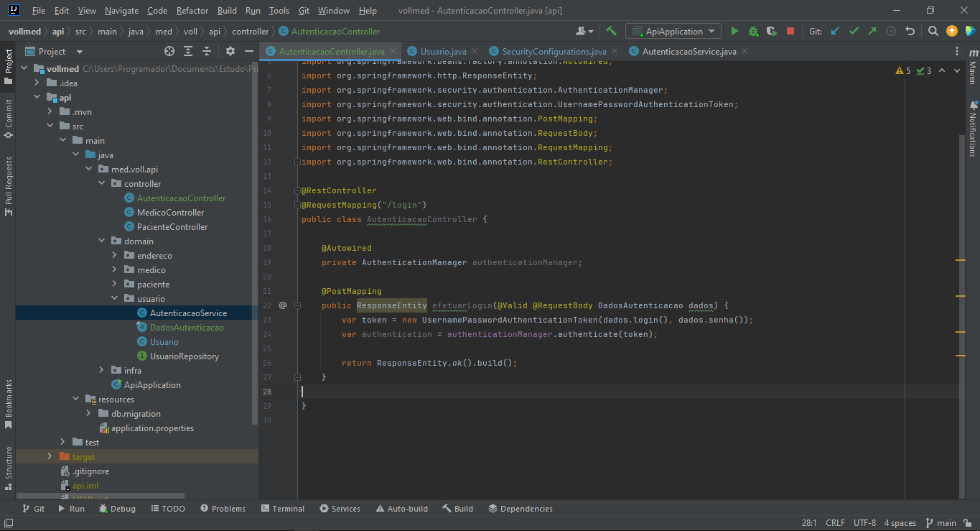Close the AutenticacaoController.java tab
The height and width of the screenshot is (531, 980).
tap(393, 51)
